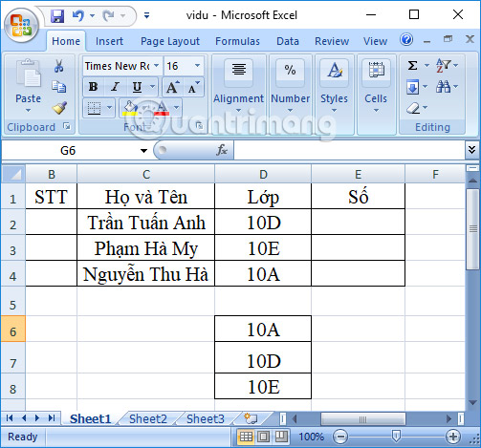481x448 pixels.
Task: Switch to Sheet3 tab
Action: tap(206, 418)
